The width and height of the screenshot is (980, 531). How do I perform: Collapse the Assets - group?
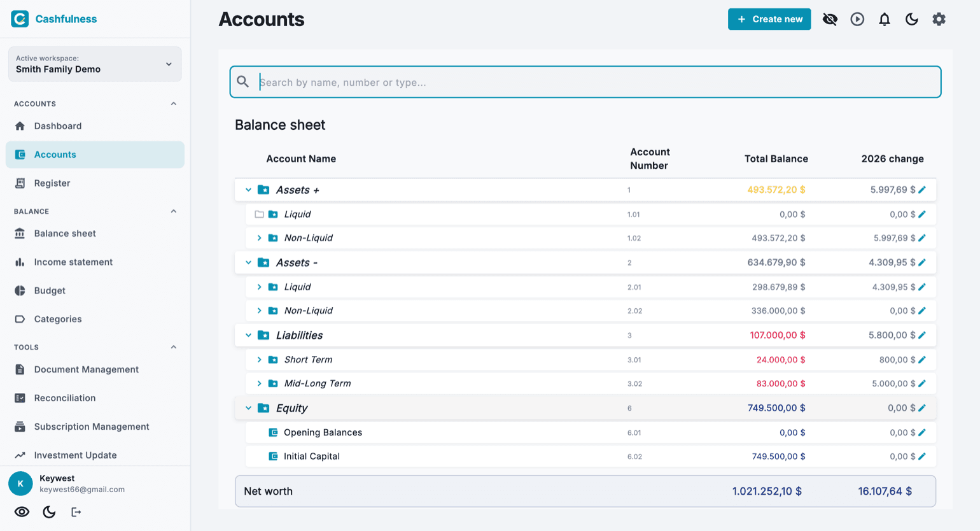point(248,262)
